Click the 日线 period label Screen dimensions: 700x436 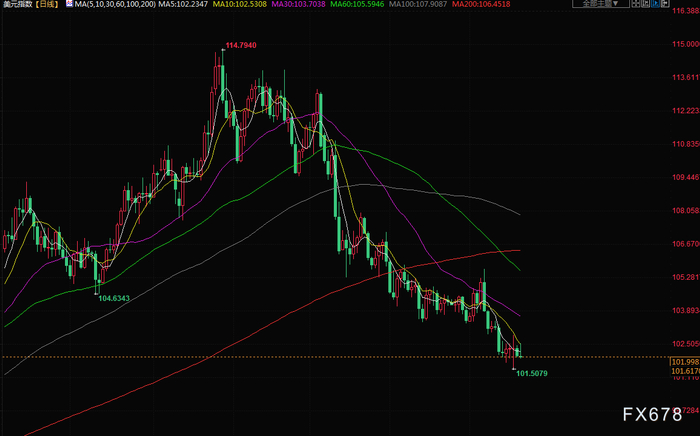click(47, 4)
